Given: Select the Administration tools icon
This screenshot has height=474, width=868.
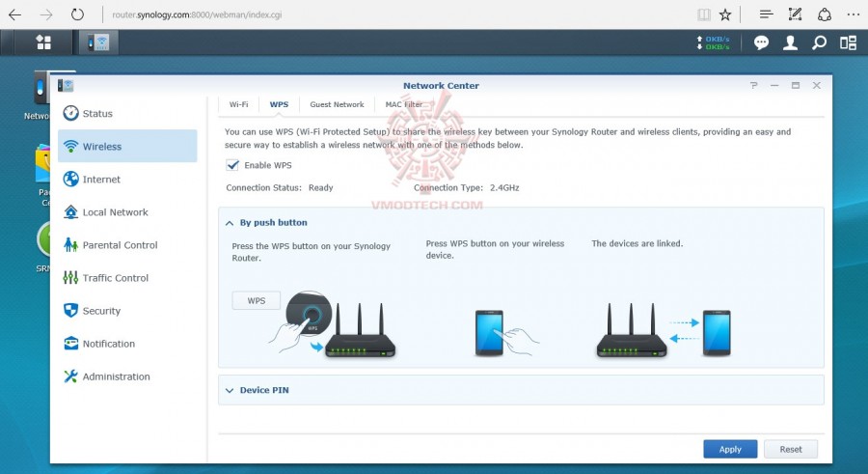Looking at the screenshot, I should click(70, 376).
